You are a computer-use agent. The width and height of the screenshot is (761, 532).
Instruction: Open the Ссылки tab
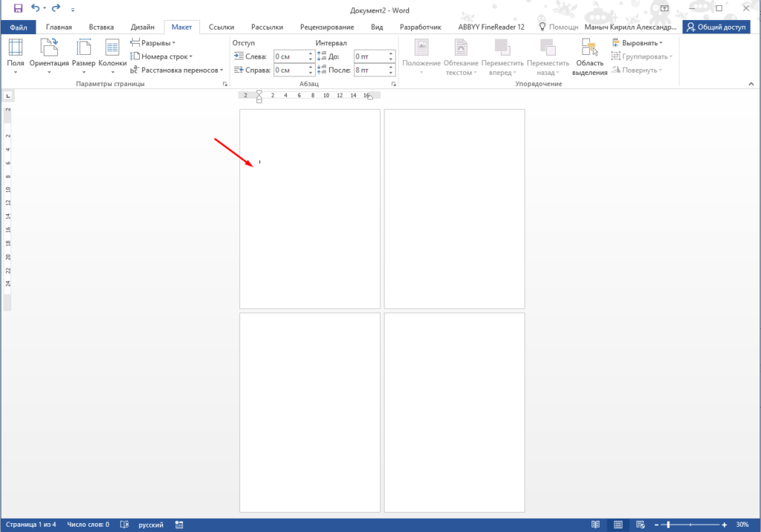click(x=221, y=27)
